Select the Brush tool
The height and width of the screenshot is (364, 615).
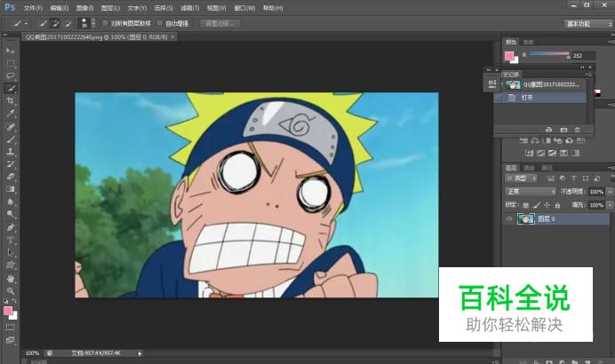[10, 138]
